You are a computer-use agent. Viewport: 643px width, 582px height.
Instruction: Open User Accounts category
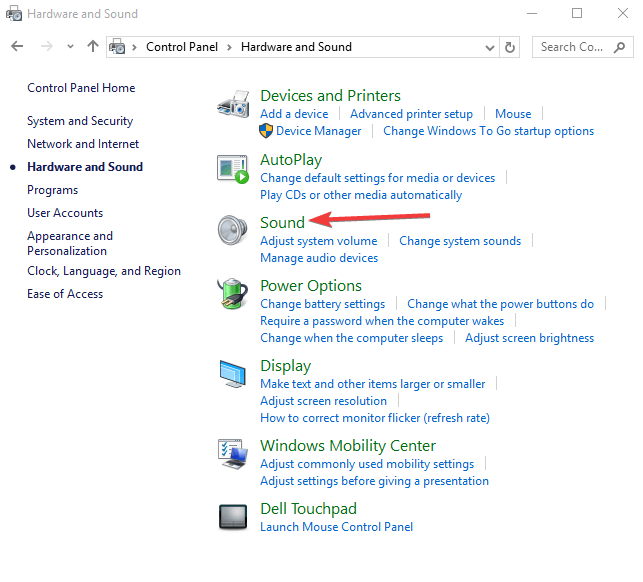(x=65, y=213)
